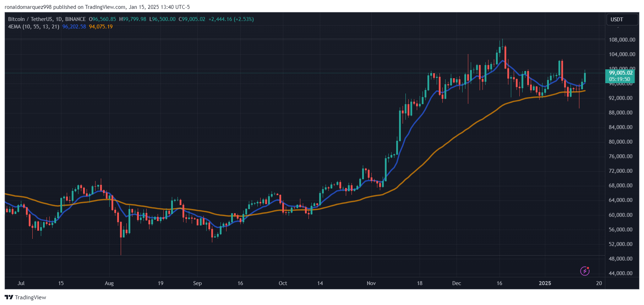Viewport: 644px width, 305px height.
Task: Click the 104,000.00 price axis label
Action: click(622, 54)
